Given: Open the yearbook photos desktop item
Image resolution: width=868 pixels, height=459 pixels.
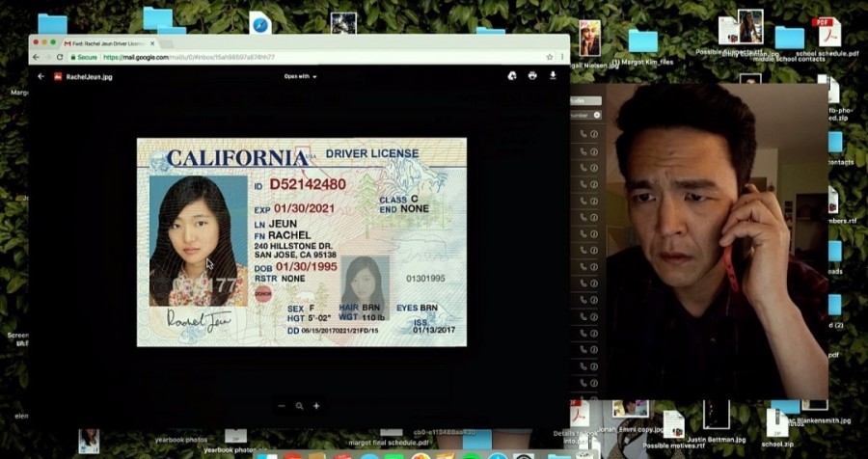Looking at the screenshot, I should pyautogui.click(x=181, y=440).
